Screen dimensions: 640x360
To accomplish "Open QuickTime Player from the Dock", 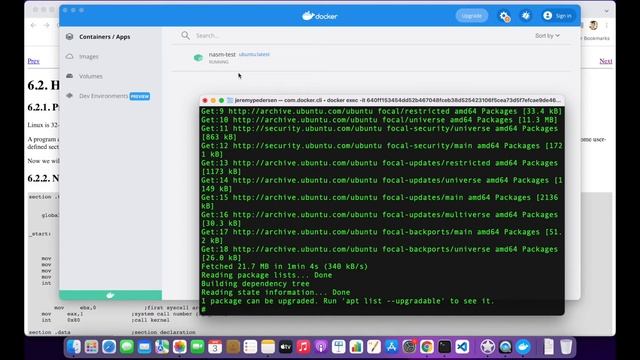I will 505,347.
